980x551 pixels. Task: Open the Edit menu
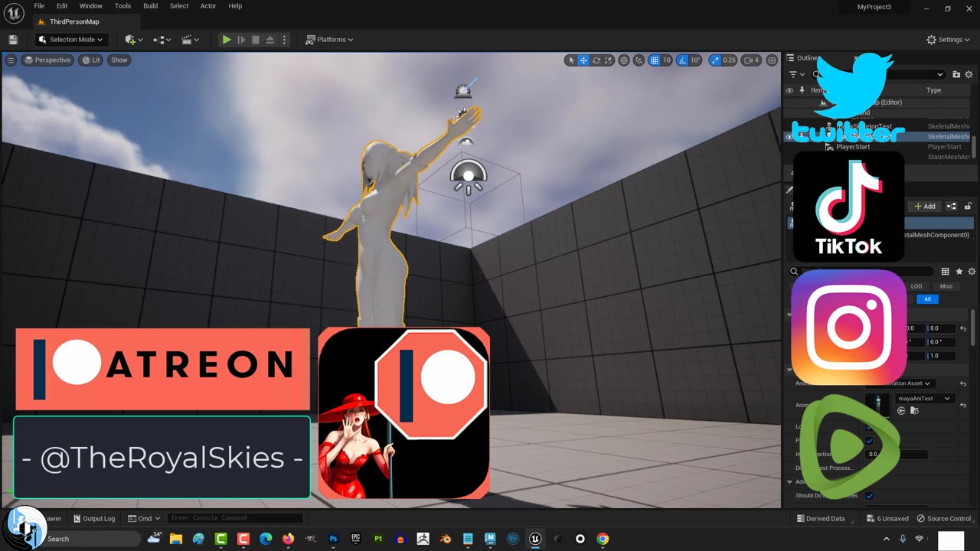point(62,6)
